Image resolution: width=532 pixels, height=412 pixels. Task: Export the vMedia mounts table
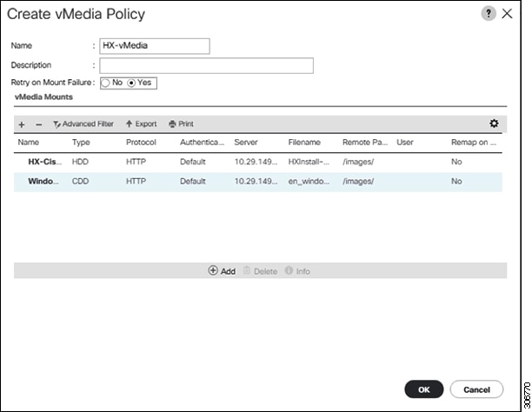[142, 124]
